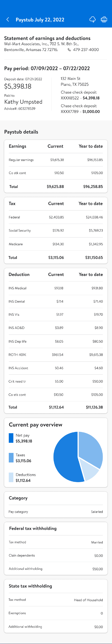Select the ROTH 401K deduction row
The height and width of the screenshot is (644, 112).
56,354
